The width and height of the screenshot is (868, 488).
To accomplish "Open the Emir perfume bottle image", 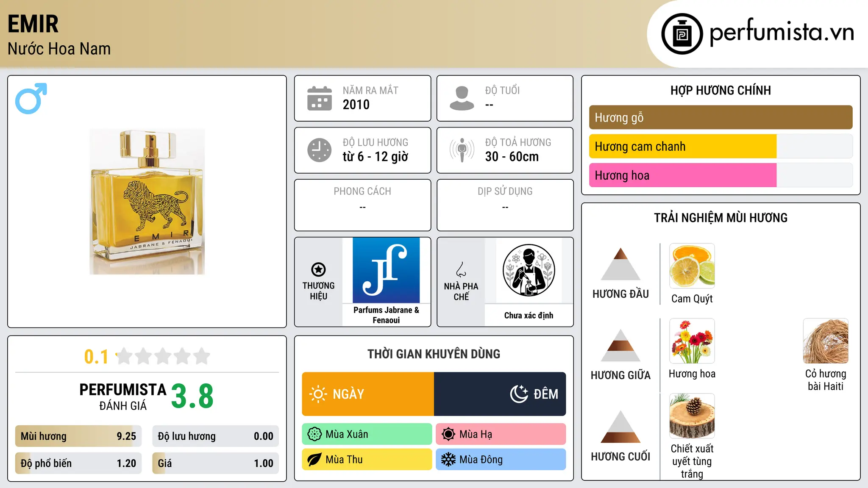I will (147, 202).
